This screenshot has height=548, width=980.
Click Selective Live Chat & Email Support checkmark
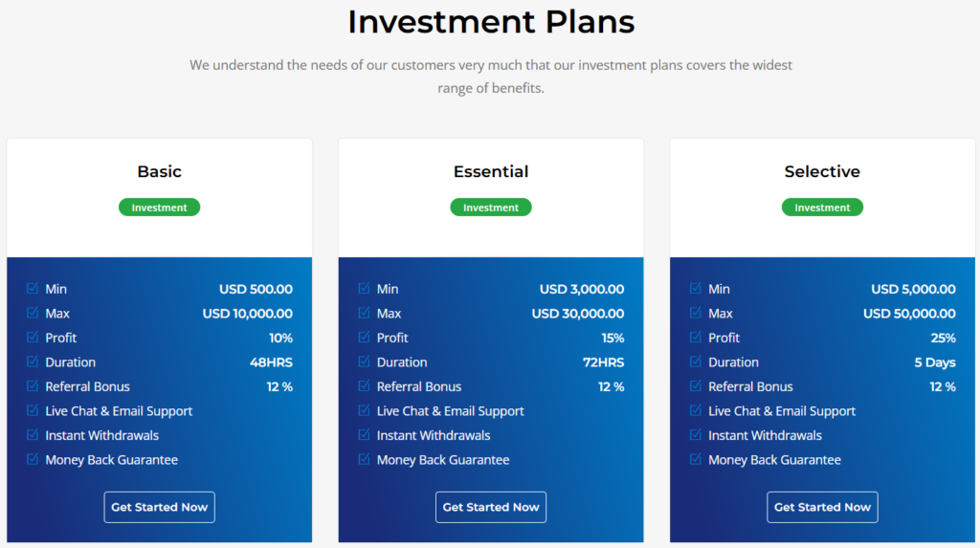tap(696, 411)
